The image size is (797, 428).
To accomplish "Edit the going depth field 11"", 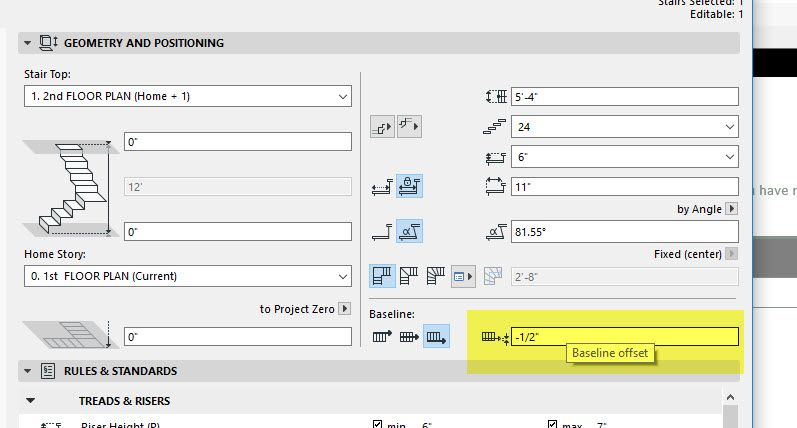I will [625, 187].
